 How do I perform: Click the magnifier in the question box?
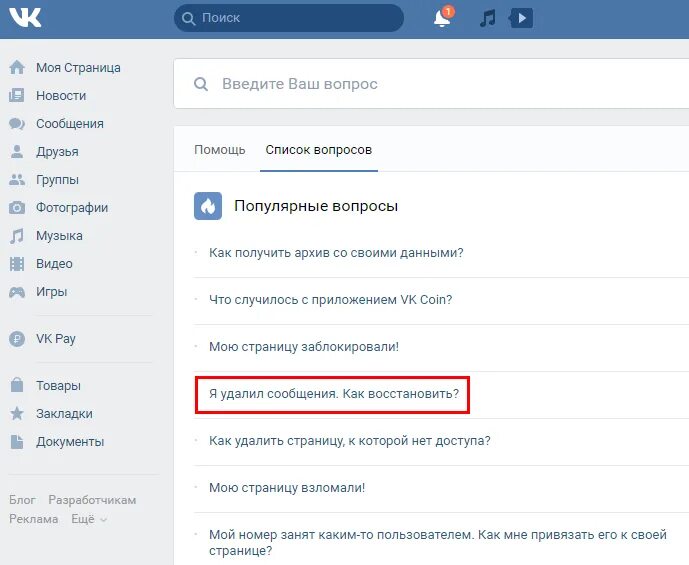coord(201,84)
